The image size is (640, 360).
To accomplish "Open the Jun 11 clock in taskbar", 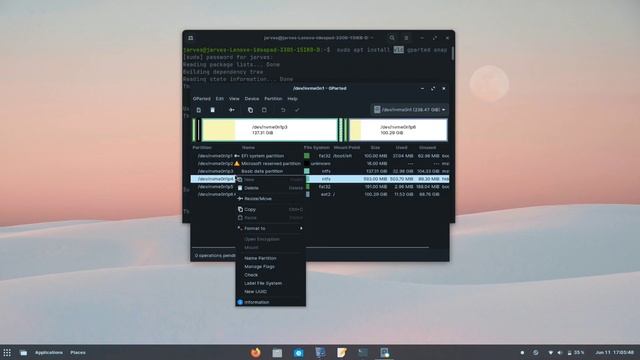I will click(x=615, y=352).
